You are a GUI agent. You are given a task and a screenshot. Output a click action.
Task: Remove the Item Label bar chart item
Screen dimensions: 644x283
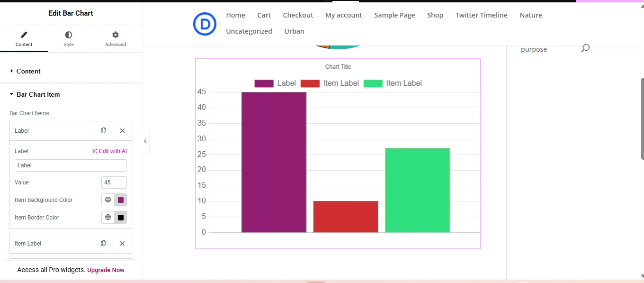tap(122, 244)
